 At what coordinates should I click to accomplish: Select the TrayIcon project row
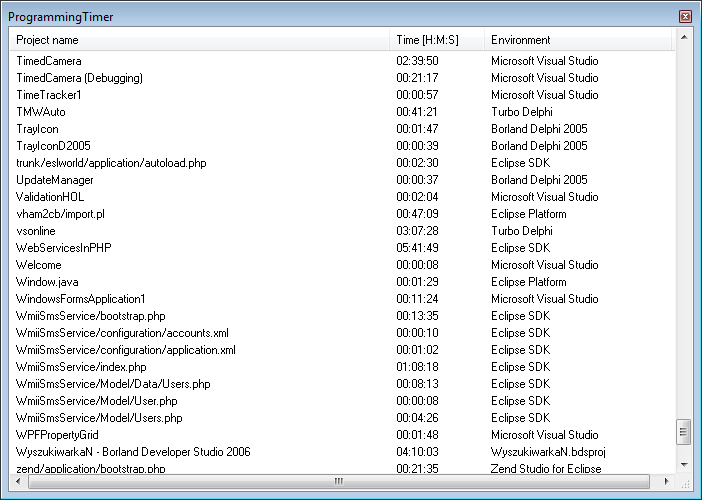coord(342,129)
